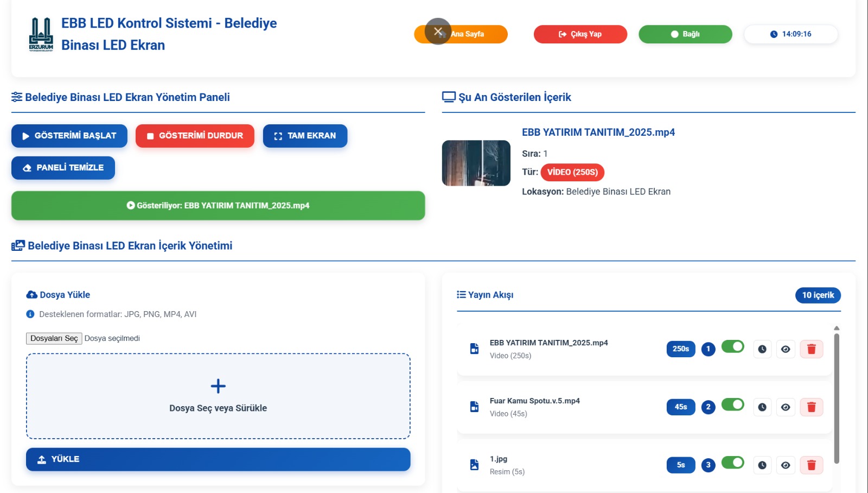Click the eye icon for 1.jpg
868x493 pixels.
(786, 465)
